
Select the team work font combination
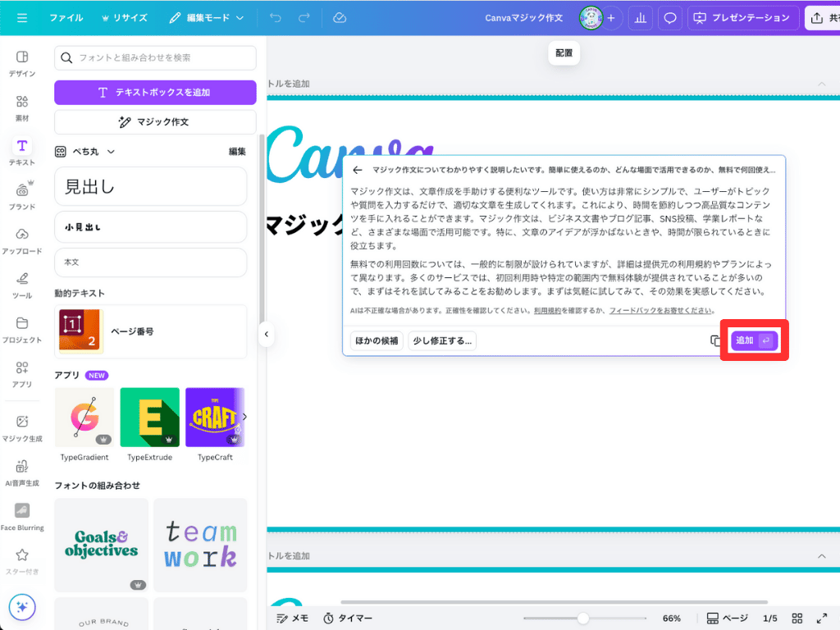tap(200, 546)
